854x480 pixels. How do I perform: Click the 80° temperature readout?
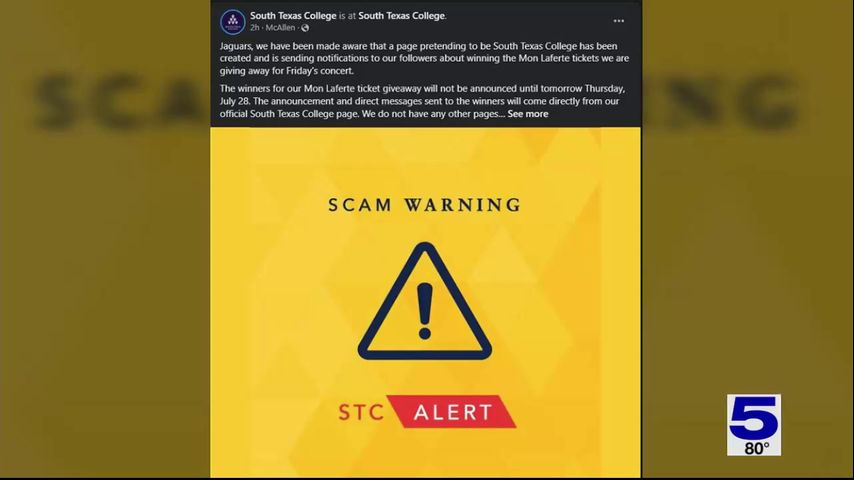(757, 448)
